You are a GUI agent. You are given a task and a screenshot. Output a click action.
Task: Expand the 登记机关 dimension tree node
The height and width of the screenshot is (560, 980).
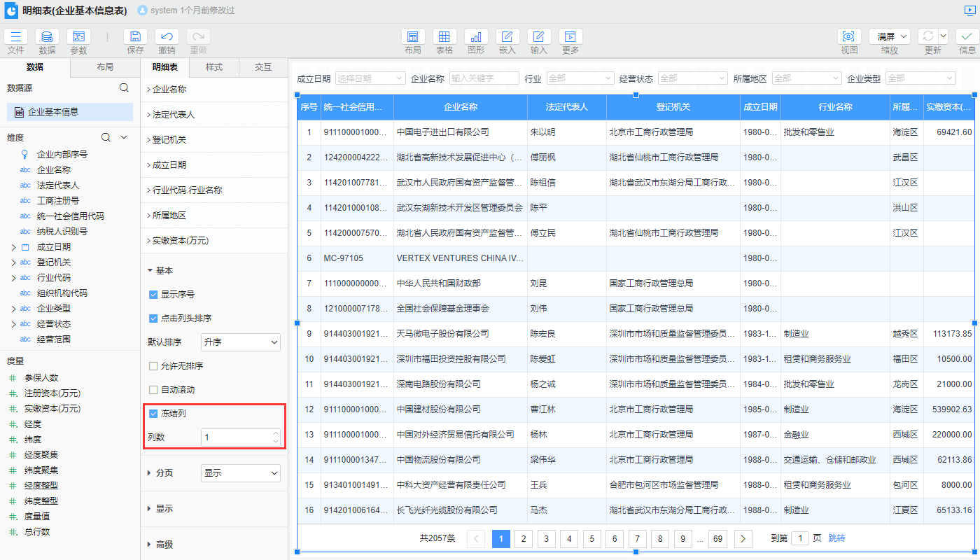click(x=13, y=262)
